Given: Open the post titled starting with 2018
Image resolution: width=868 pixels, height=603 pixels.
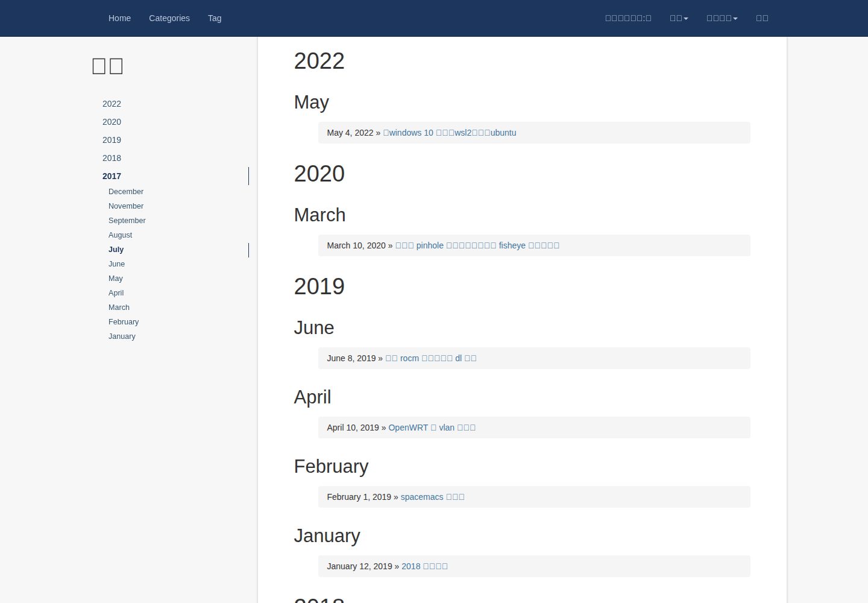Looking at the screenshot, I should point(425,566).
